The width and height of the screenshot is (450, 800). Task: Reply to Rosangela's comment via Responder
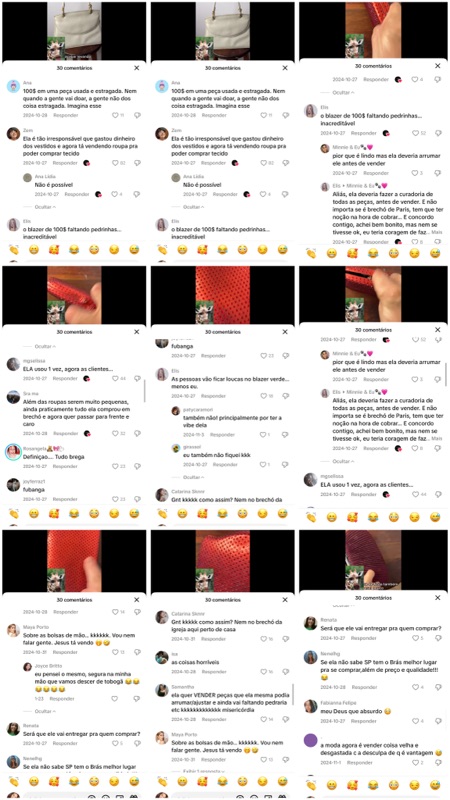[x=65, y=466]
